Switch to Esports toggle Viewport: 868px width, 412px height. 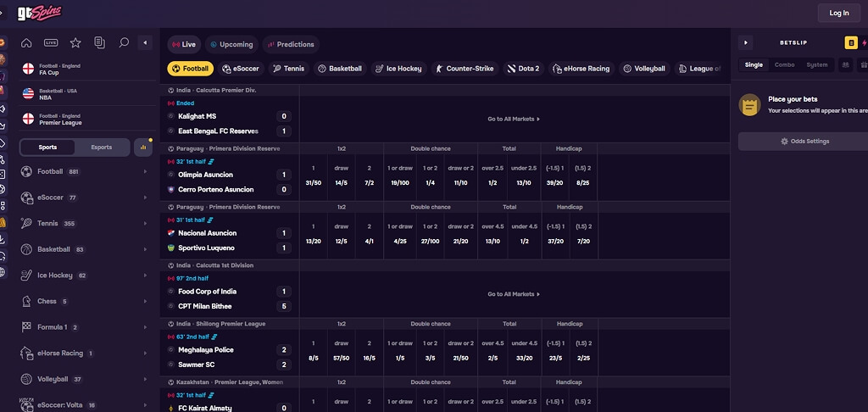102,148
